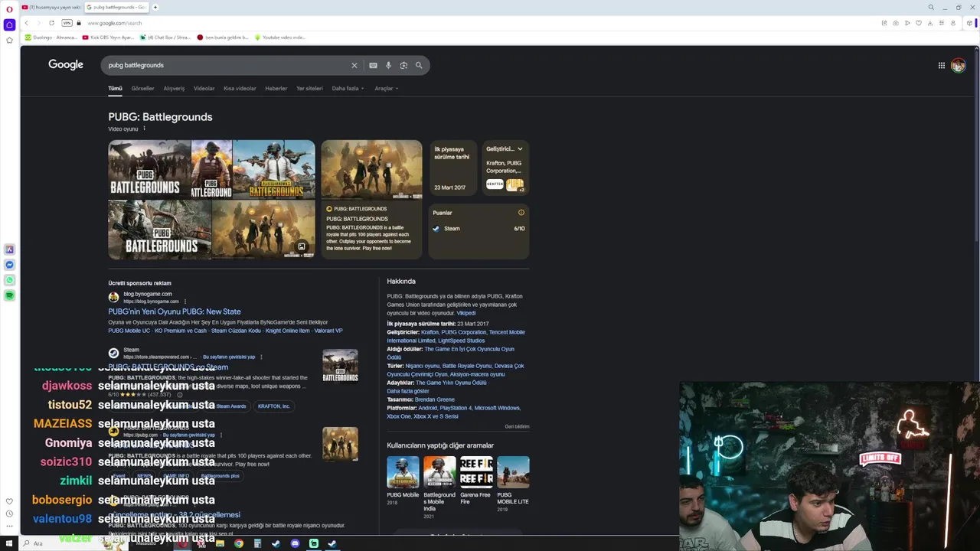Switch to Görseller results tab

click(142, 88)
